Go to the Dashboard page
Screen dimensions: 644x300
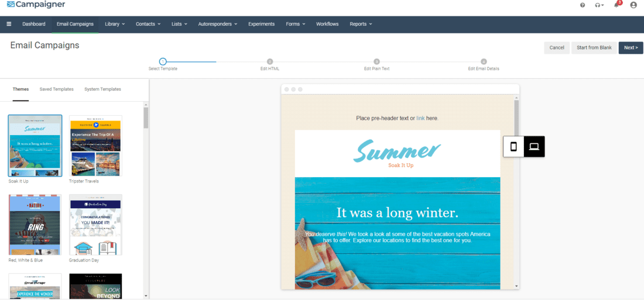click(34, 24)
